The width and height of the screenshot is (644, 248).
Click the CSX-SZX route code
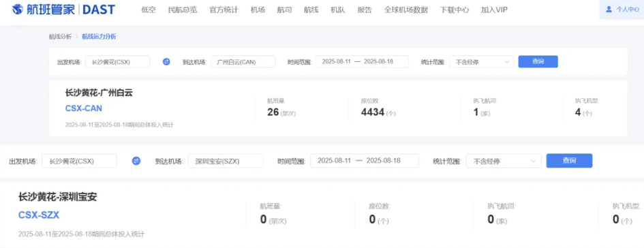(39, 215)
